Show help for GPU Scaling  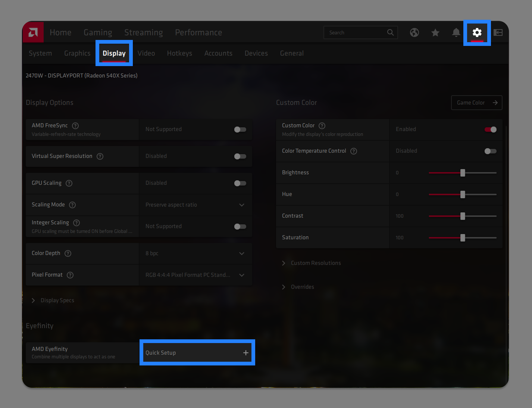(69, 183)
